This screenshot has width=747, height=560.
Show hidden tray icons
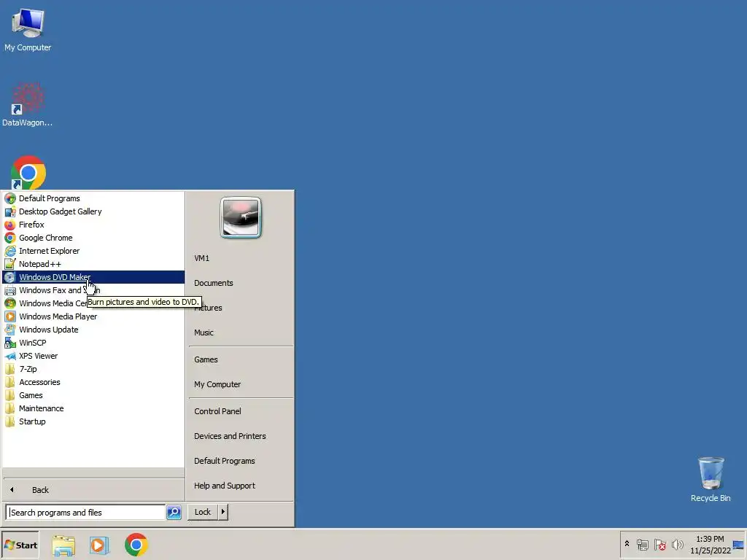coord(627,544)
